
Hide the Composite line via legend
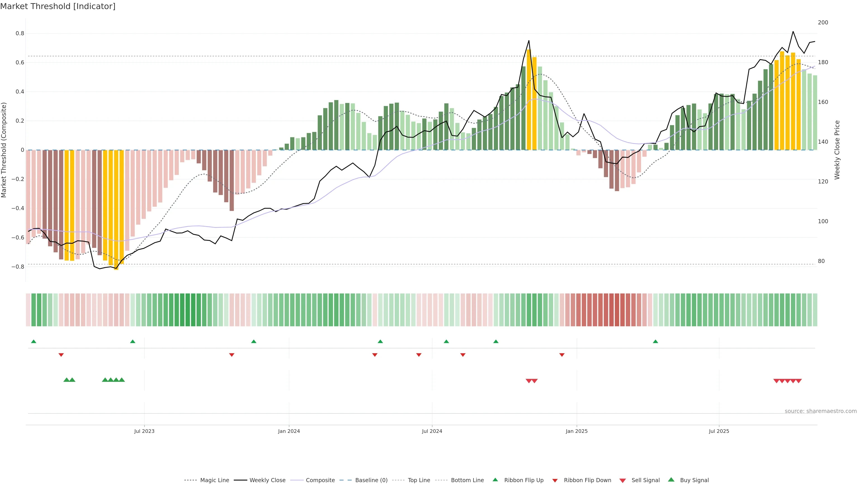pyautogui.click(x=320, y=480)
